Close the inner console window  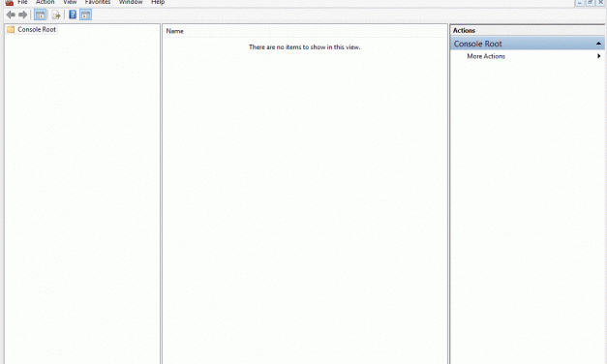click(x=601, y=2)
